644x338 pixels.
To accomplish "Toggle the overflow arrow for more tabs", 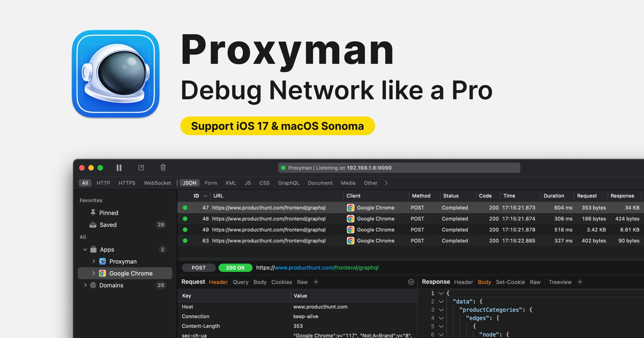I will [386, 184].
